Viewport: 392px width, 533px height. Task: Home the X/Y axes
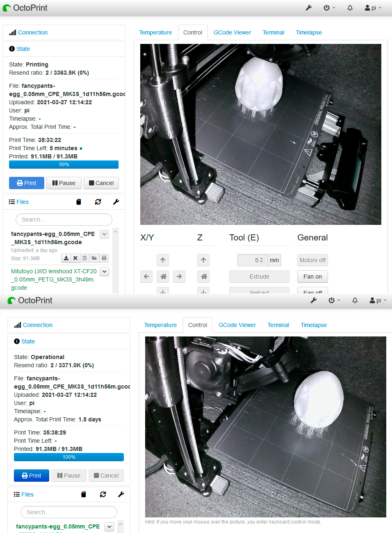(163, 277)
